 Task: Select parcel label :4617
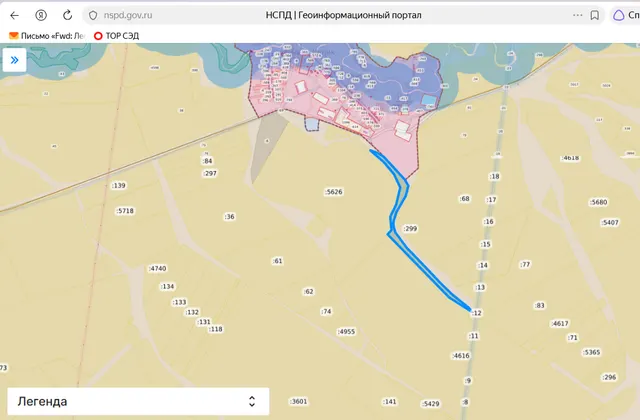[x=560, y=324]
